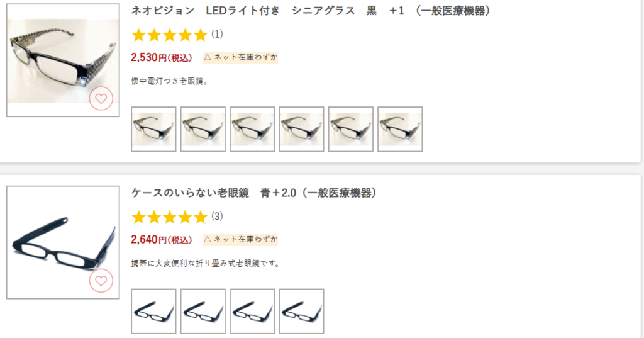
Task: Select sixth thumbnail of LED glasses
Action: 400,129
